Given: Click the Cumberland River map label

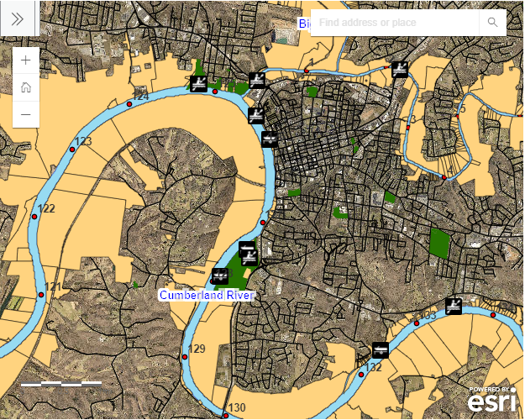Looking at the screenshot, I should pyautogui.click(x=206, y=295).
